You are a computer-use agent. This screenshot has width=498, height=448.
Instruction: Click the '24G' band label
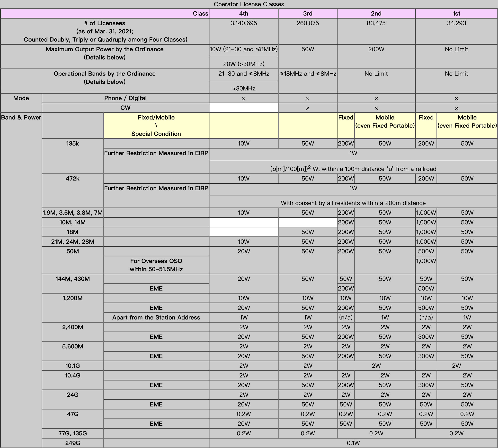[73, 399]
